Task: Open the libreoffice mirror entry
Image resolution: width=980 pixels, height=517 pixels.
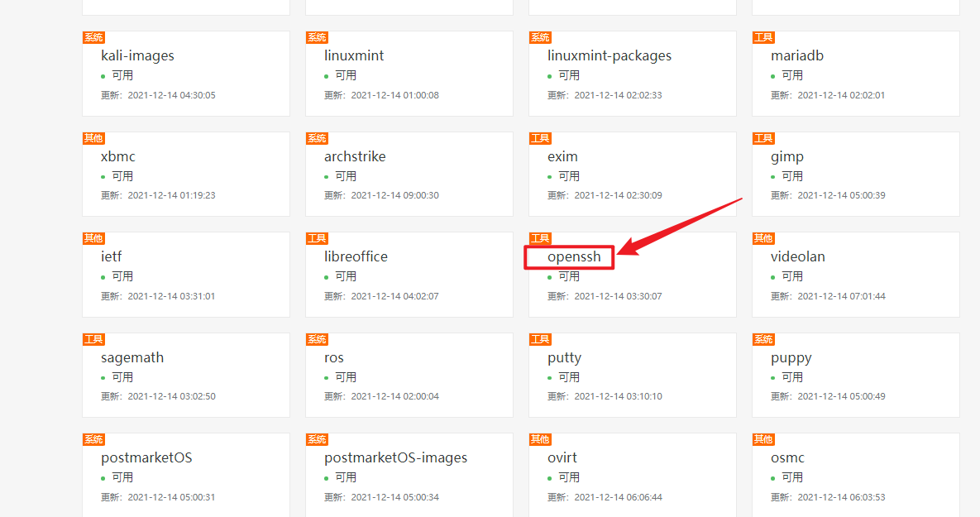Action: point(356,256)
